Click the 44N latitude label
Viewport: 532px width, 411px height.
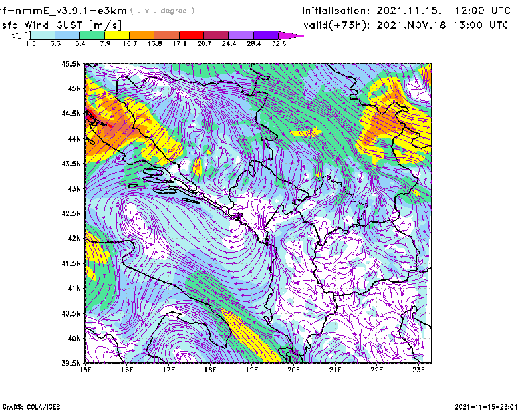[74, 138]
